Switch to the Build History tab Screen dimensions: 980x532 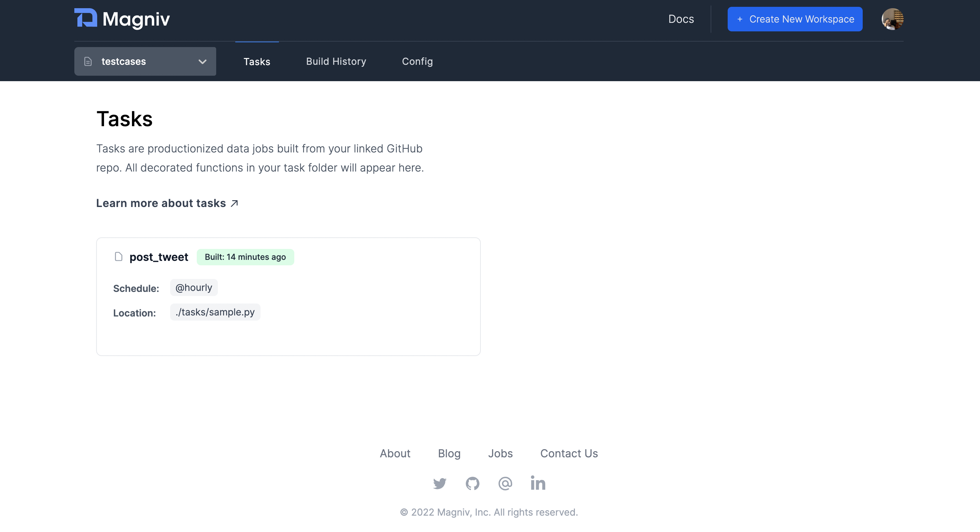[x=336, y=61]
